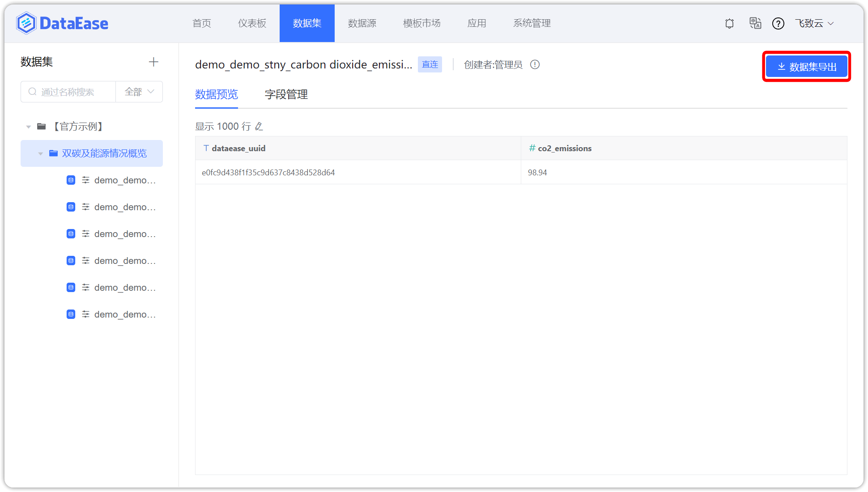Image resolution: width=868 pixels, height=492 pixels.
Task: Switch to the 字段管理 tab
Action: tap(285, 94)
